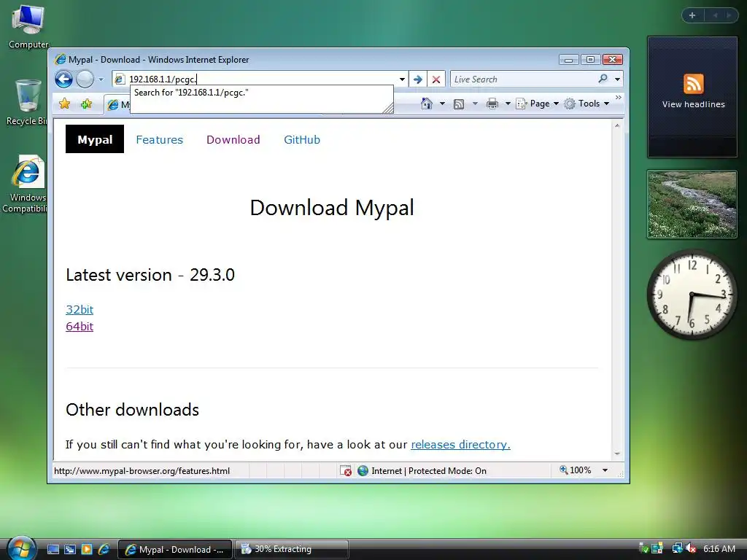The height and width of the screenshot is (560, 747).
Task: Open the Computer desktop icon
Action: pyautogui.click(x=28, y=26)
